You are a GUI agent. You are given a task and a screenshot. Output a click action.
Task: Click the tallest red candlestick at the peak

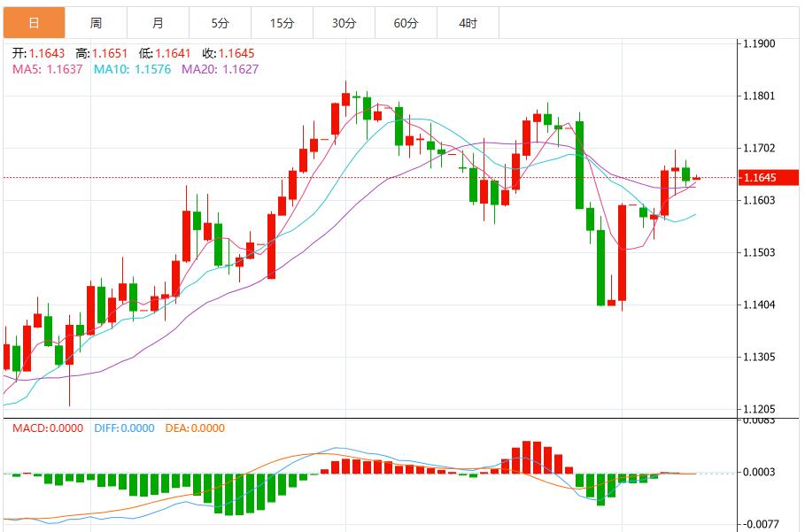(344, 102)
